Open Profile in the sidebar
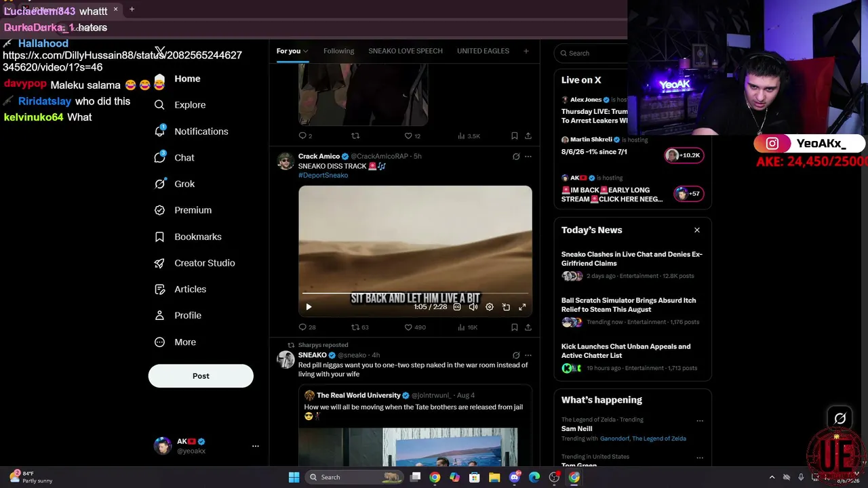Screen dimensions: 868x488 (x=178, y=316)
